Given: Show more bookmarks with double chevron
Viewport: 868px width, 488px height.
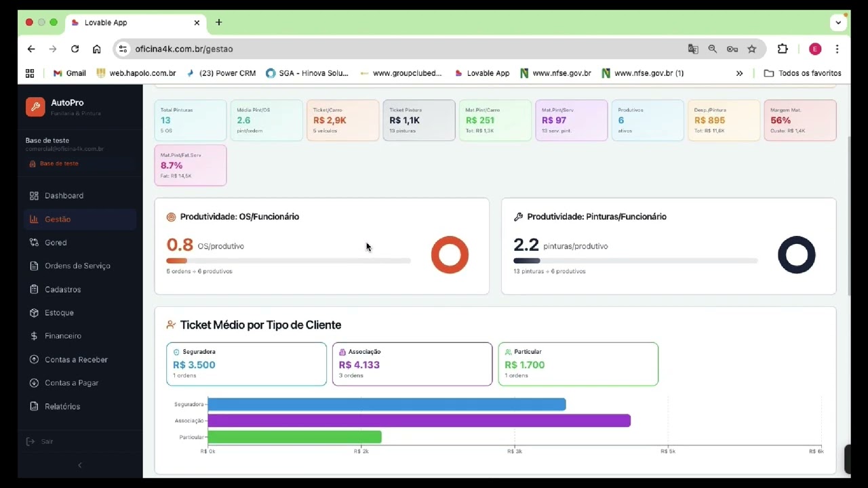Looking at the screenshot, I should pos(739,73).
